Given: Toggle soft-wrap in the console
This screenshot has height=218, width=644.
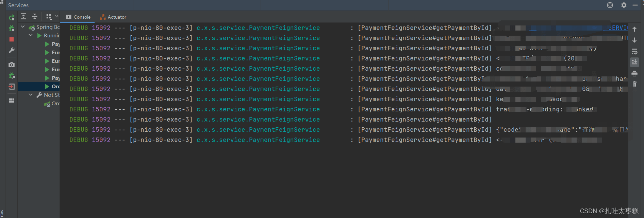Looking at the screenshot, I should [x=634, y=51].
